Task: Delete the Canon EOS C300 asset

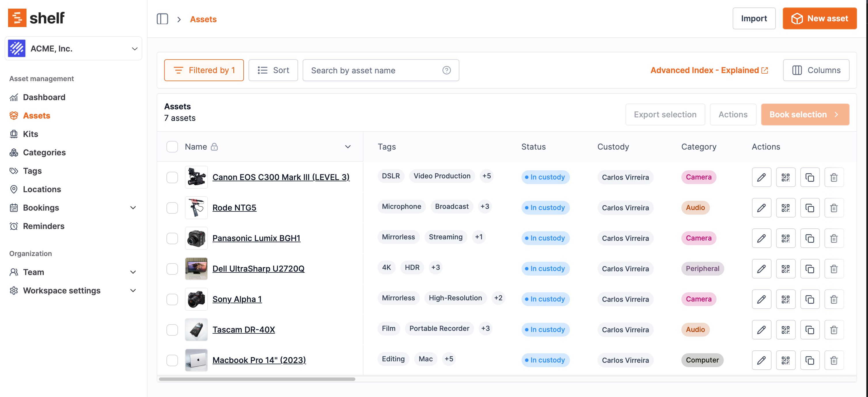Action: [834, 177]
